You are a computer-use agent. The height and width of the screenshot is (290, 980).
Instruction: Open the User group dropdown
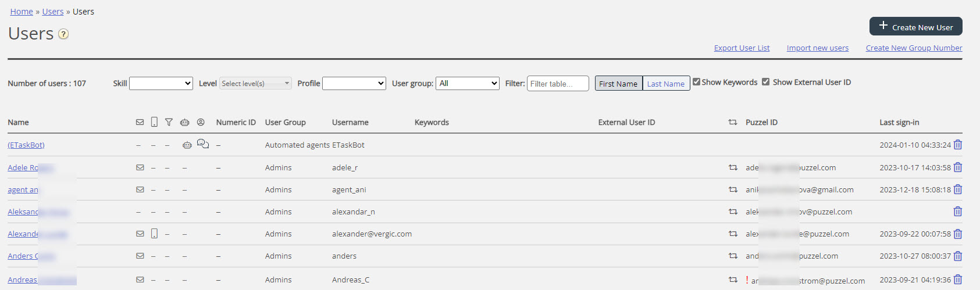coord(468,84)
